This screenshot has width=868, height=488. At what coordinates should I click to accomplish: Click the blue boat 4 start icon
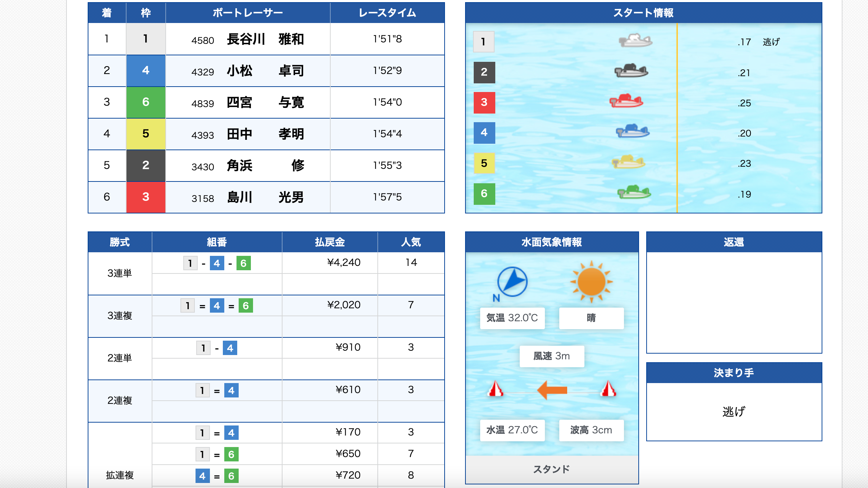click(633, 131)
